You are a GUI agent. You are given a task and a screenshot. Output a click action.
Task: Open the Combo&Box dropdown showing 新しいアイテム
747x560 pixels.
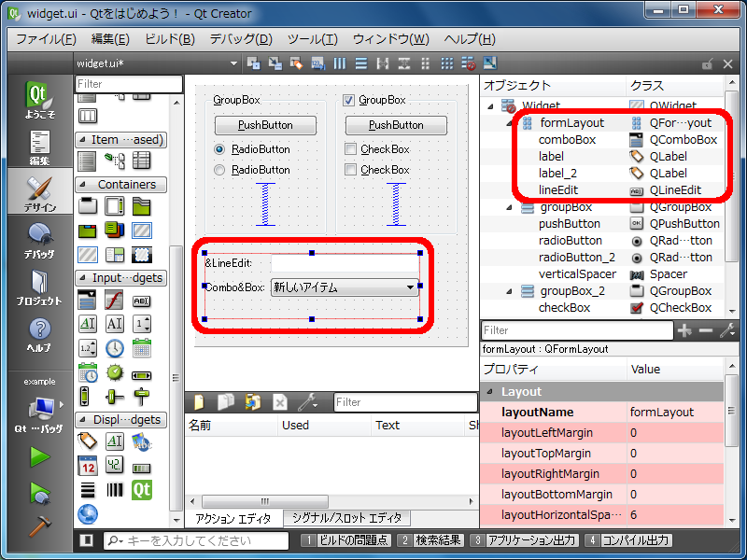point(344,287)
